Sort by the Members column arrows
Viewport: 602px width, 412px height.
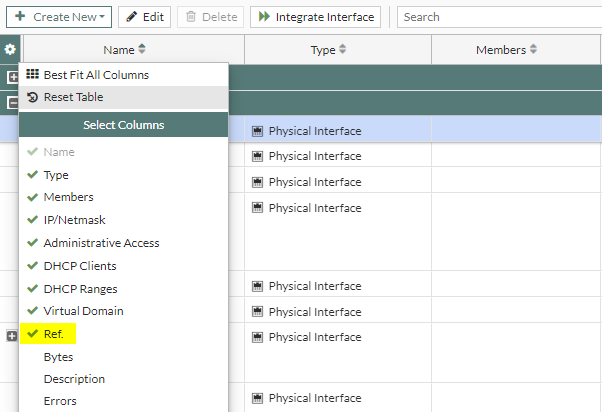534,49
